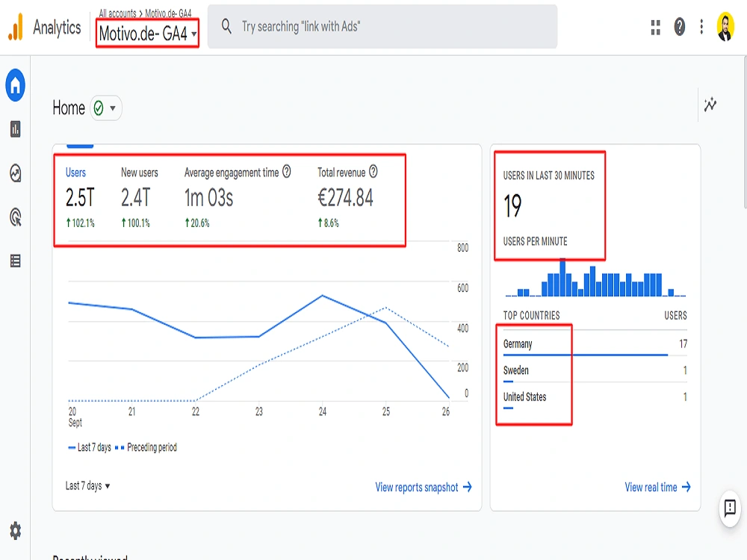This screenshot has width=747, height=560.
Task: Open the Reports section in the sidebar
Action: coord(16,129)
